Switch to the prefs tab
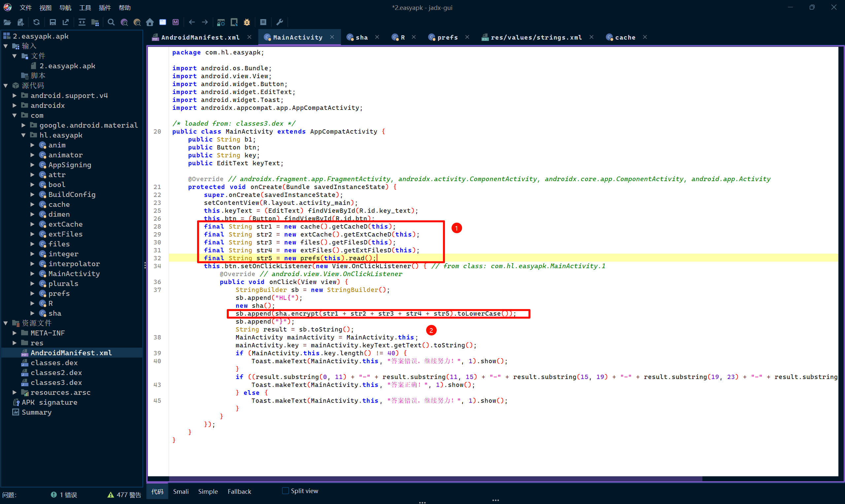This screenshot has width=845, height=504. (448, 37)
